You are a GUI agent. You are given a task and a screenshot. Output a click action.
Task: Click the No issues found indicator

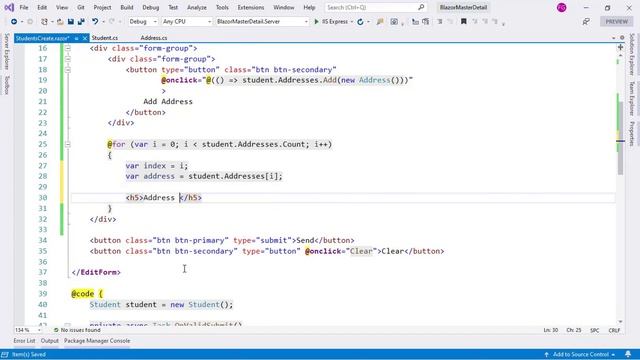click(x=78, y=330)
